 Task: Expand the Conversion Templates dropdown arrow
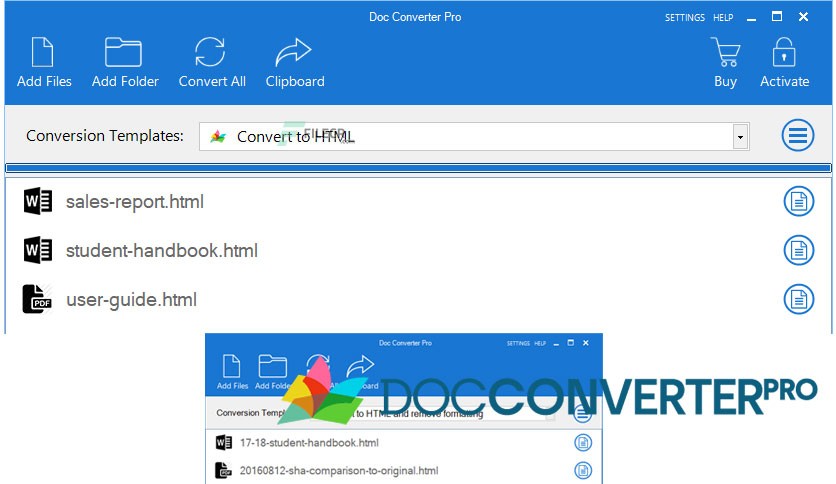740,137
